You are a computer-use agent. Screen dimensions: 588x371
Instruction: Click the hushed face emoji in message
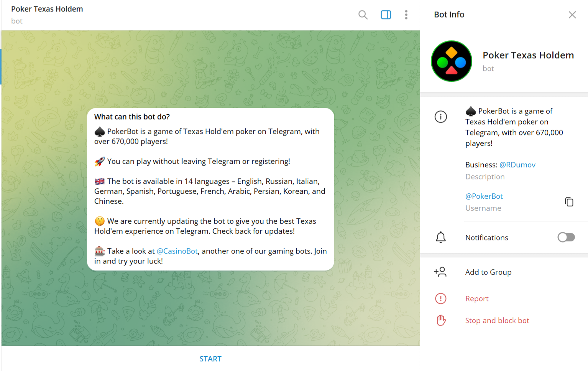[100, 221]
